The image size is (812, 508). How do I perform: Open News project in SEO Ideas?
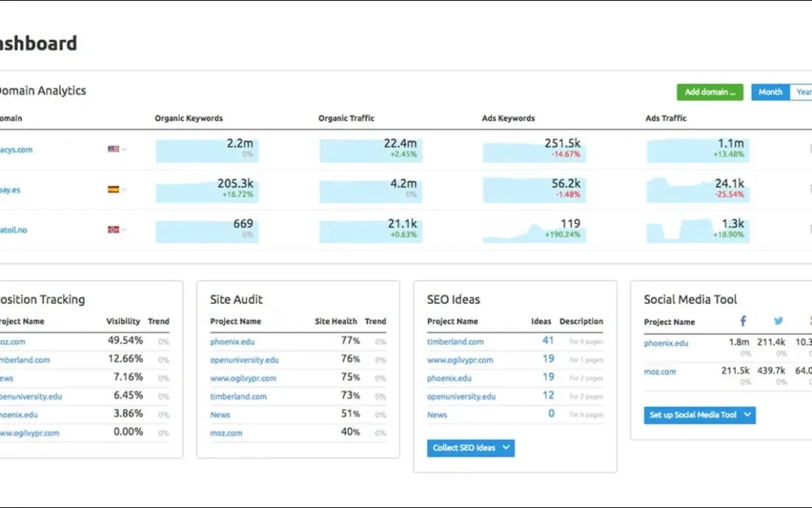437,415
